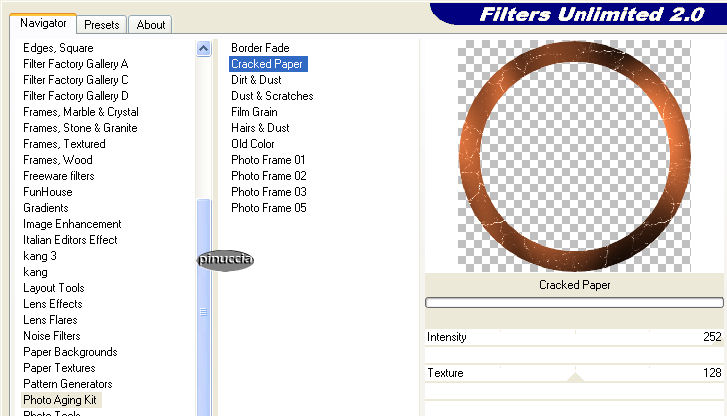Image resolution: width=727 pixels, height=416 pixels.
Task: Select Frames, Wood category
Action: pos(57,160)
